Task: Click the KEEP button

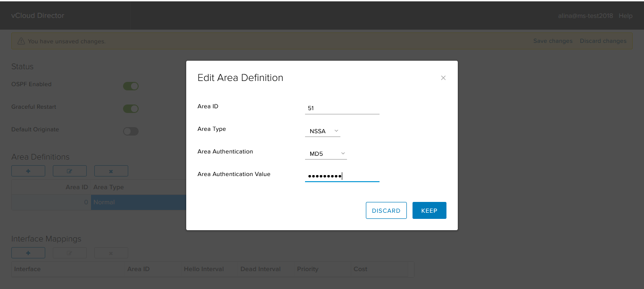Action: pyautogui.click(x=429, y=210)
